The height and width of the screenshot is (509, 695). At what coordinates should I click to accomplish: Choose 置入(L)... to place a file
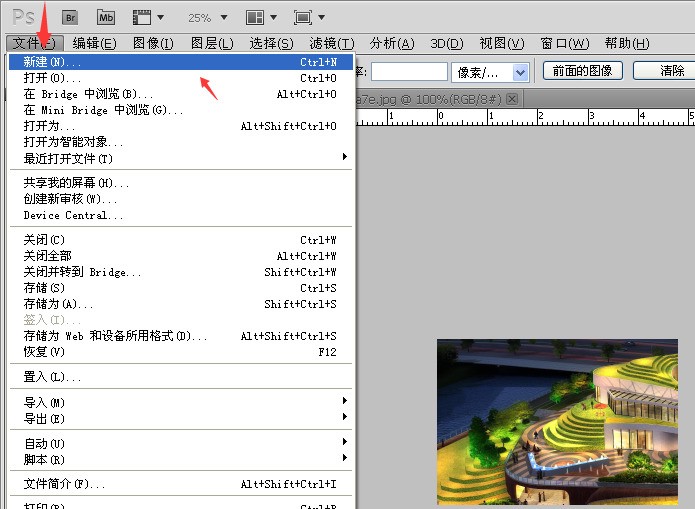coord(181,377)
